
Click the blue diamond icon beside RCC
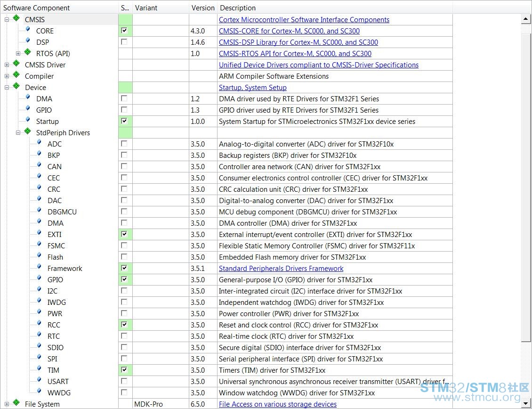pyautogui.click(x=40, y=323)
